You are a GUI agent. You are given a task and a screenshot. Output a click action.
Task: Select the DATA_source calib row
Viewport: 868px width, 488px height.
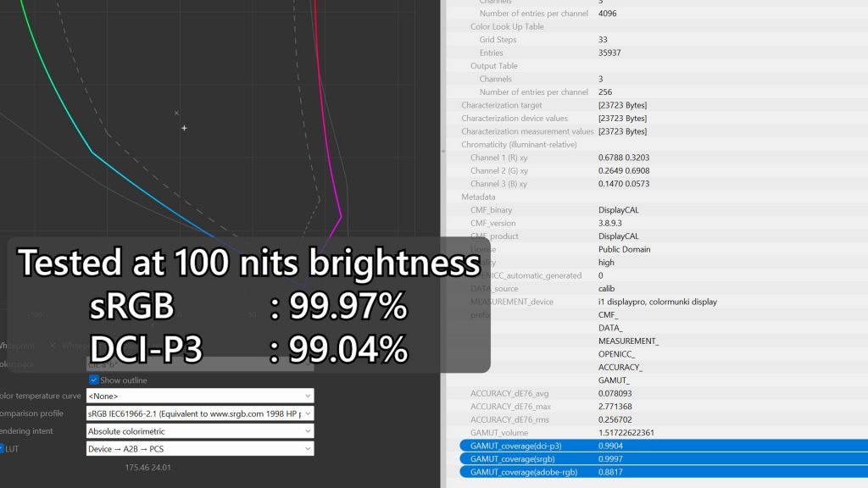(657, 288)
